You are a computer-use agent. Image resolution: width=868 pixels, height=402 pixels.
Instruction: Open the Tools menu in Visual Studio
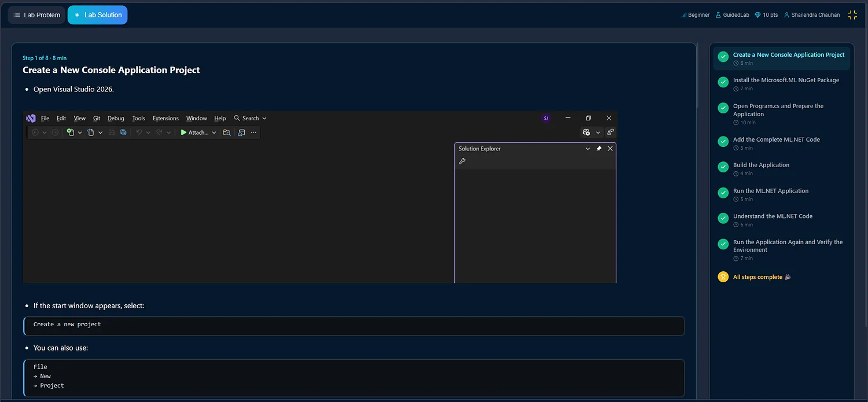point(139,118)
